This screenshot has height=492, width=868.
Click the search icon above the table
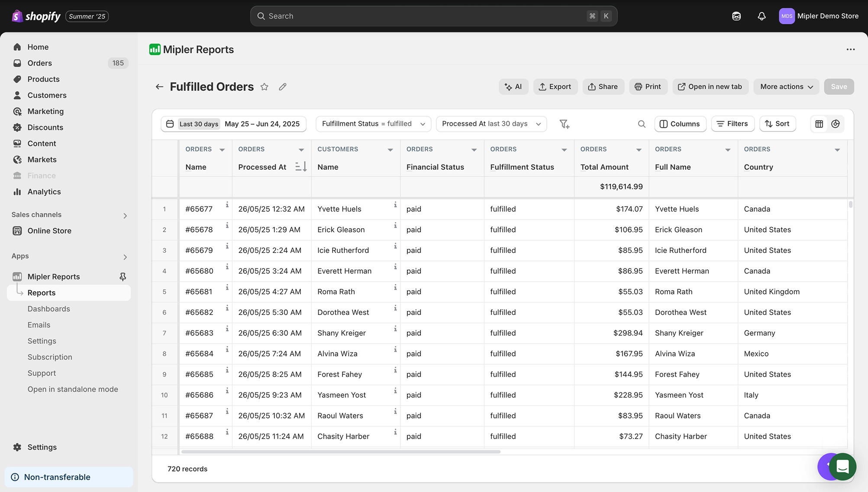(x=642, y=124)
